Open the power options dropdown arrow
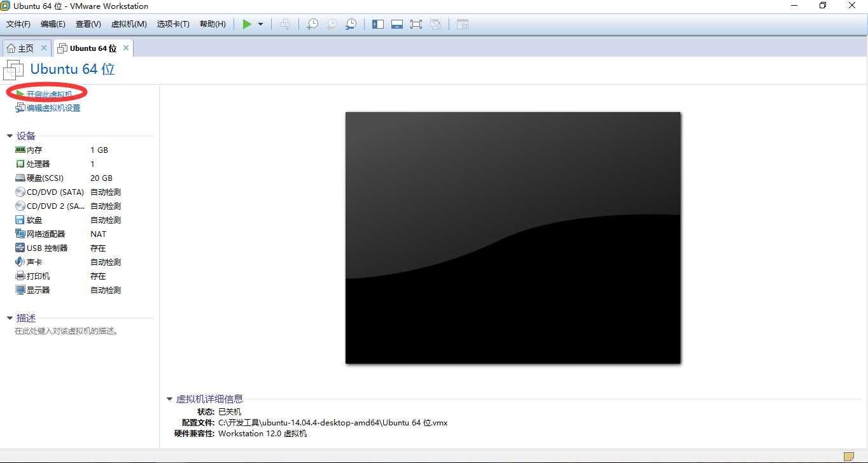The image size is (868, 463). (x=260, y=24)
